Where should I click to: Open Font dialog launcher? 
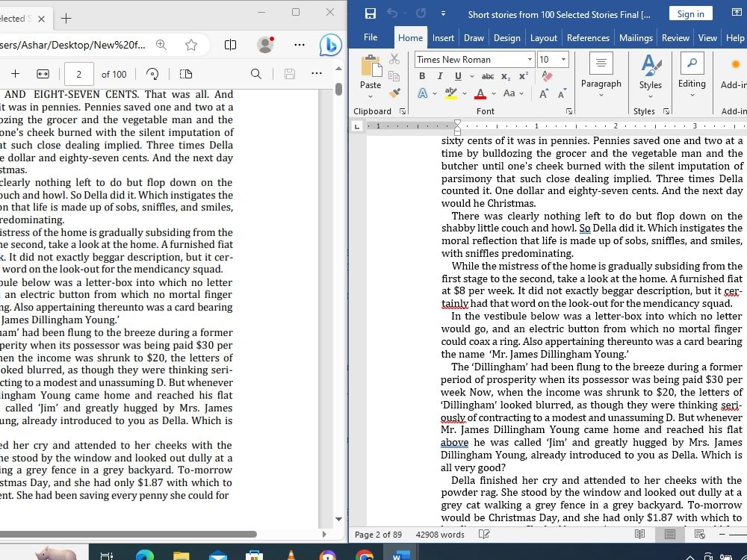568,111
